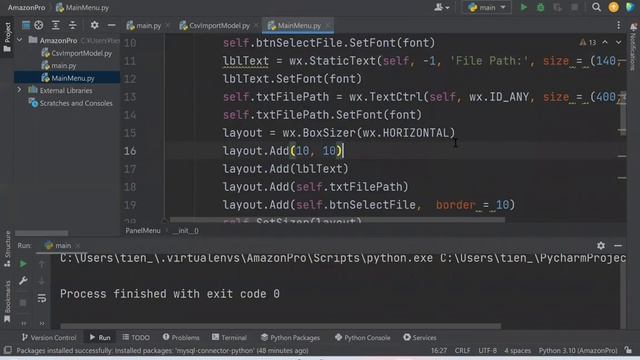Rerun main with green arrow in Run panel
640x360 pixels.
23,264
